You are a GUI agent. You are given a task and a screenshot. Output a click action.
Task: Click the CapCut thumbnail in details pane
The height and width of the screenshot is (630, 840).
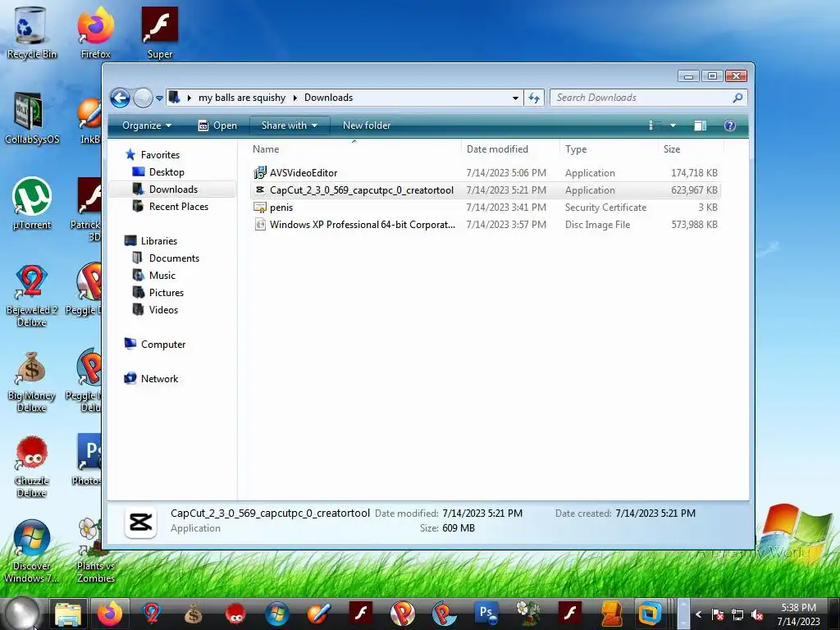point(140,522)
